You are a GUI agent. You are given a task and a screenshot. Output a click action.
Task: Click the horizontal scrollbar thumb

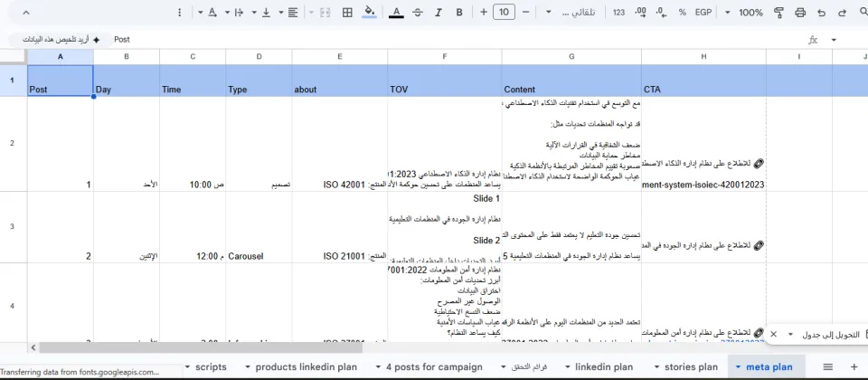click(x=201, y=347)
